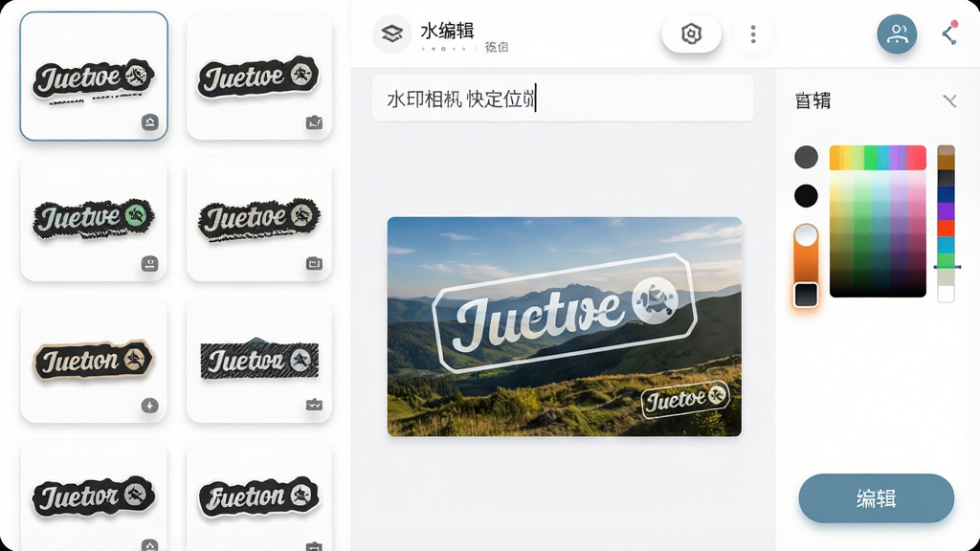The width and height of the screenshot is (980, 551).
Task: Open the hexagon settings button in the header
Action: pos(691,33)
